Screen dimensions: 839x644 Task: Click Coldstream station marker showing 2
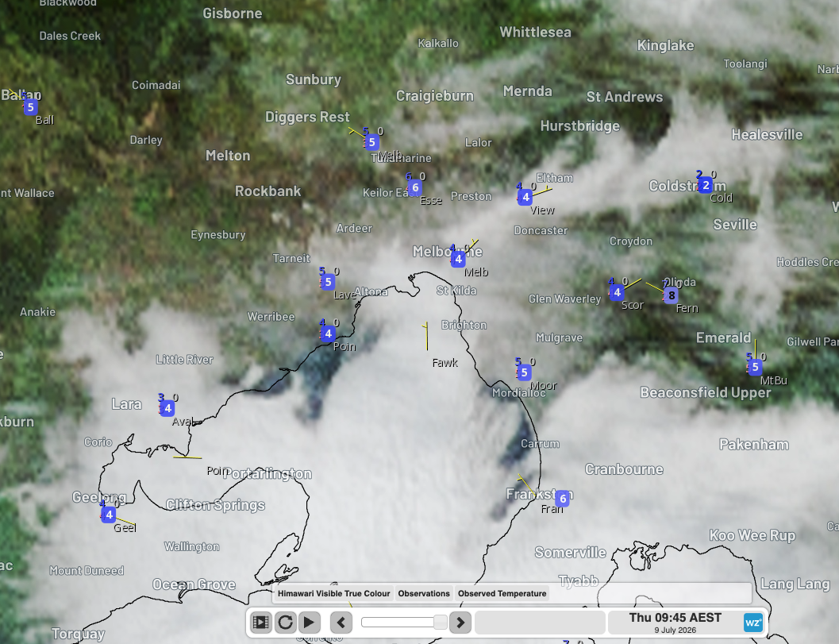click(x=705, y=185)
